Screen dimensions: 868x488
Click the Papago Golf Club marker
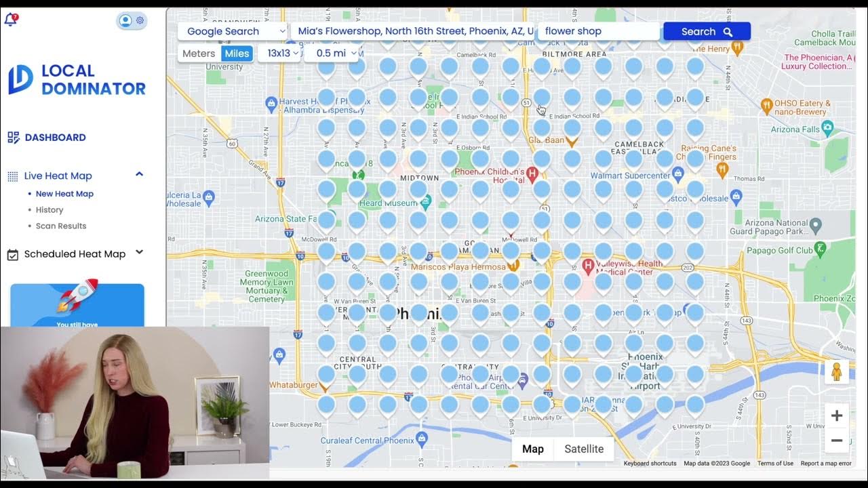point(821,249)
